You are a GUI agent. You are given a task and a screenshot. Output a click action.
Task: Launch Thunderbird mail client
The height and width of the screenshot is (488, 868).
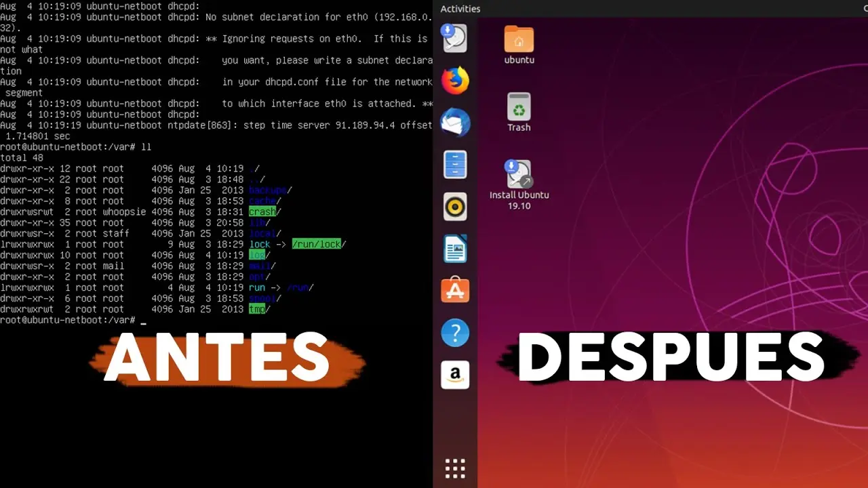click(x=454, y=122)
